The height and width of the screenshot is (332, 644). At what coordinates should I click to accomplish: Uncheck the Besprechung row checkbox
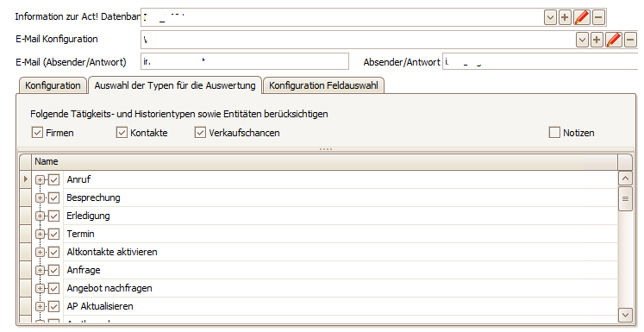click(x=53, y=197)
